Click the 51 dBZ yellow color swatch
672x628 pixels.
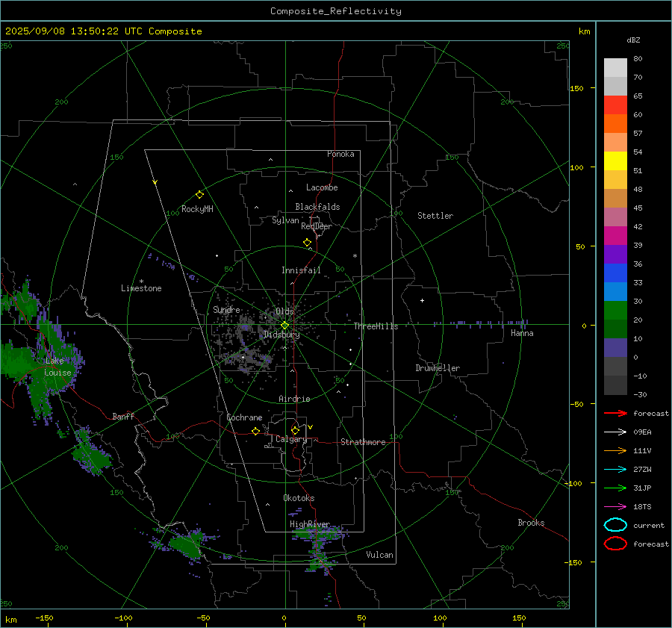click(615, 161)
